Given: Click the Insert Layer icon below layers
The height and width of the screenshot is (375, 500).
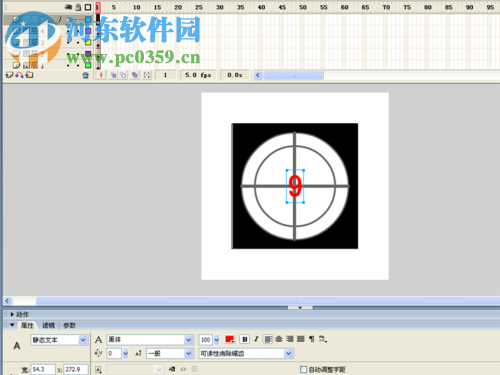Looking at the screenshot, I should pyautogui.click(x=9, y=75).
